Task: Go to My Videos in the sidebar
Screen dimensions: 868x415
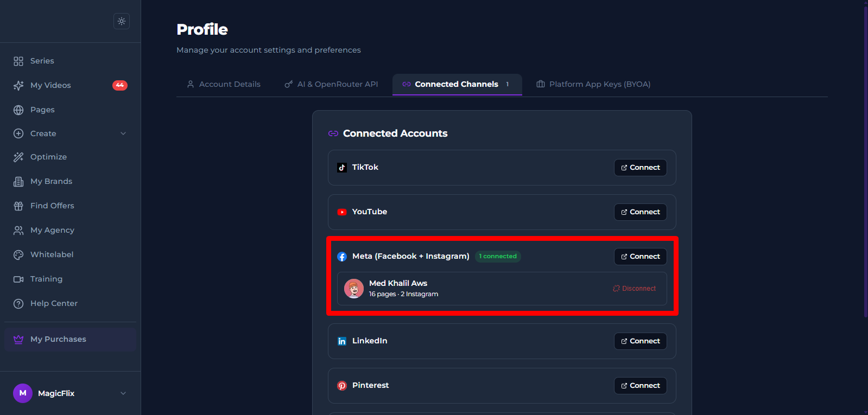Action: click(x=71, y=86)
